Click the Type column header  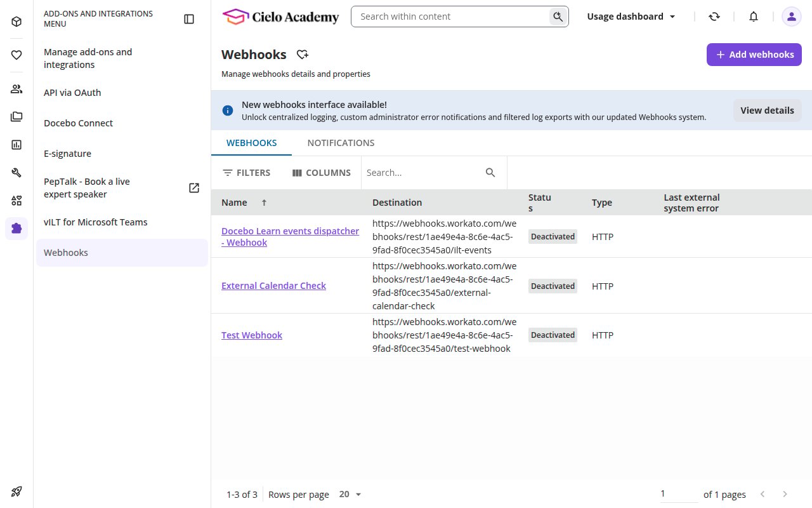pyautogui.click(x=602, y=203)
